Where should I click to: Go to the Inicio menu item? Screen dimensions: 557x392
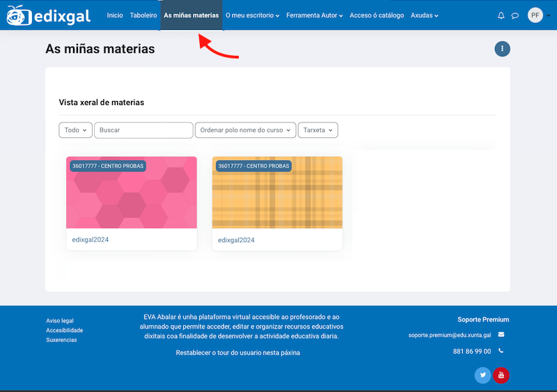tap(115, 15)
